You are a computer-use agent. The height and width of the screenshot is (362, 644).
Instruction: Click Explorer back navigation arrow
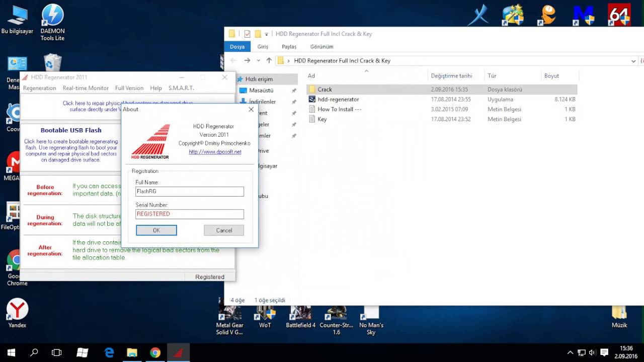(233, 60)
